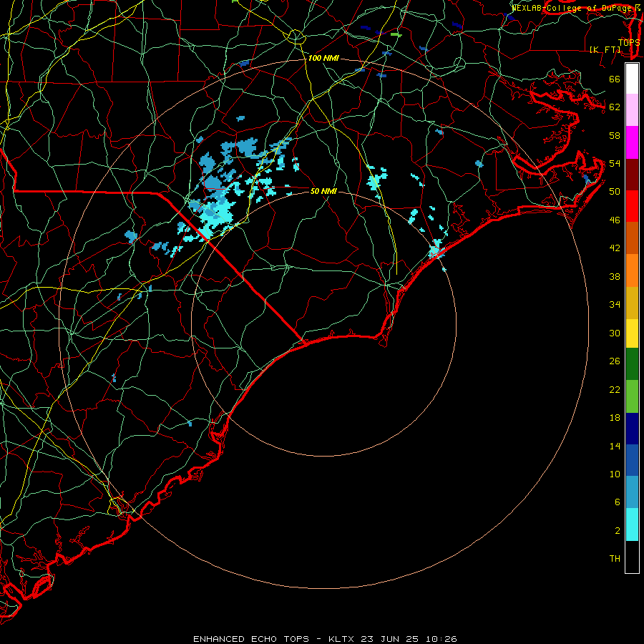Click the legend value '18'
Screen dimensions: 644x644
pos(615,418)
